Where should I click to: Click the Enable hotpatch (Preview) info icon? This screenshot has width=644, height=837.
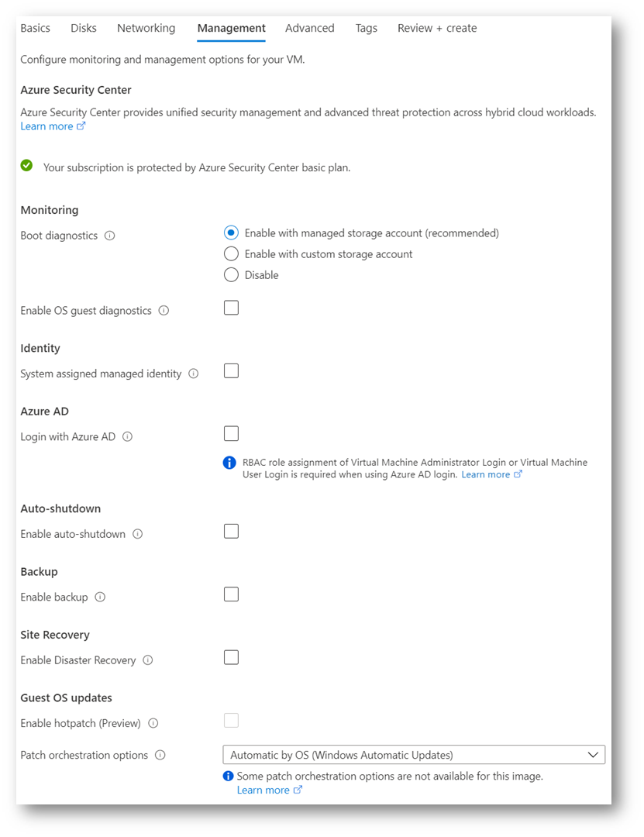153,722
